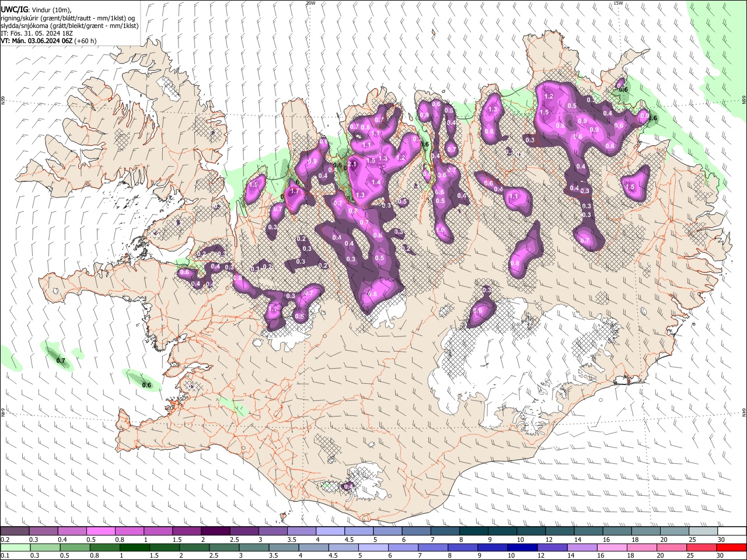
Task: Pick the 14 mm teal-gray snow swatch
Action: (x=589, y=531)
